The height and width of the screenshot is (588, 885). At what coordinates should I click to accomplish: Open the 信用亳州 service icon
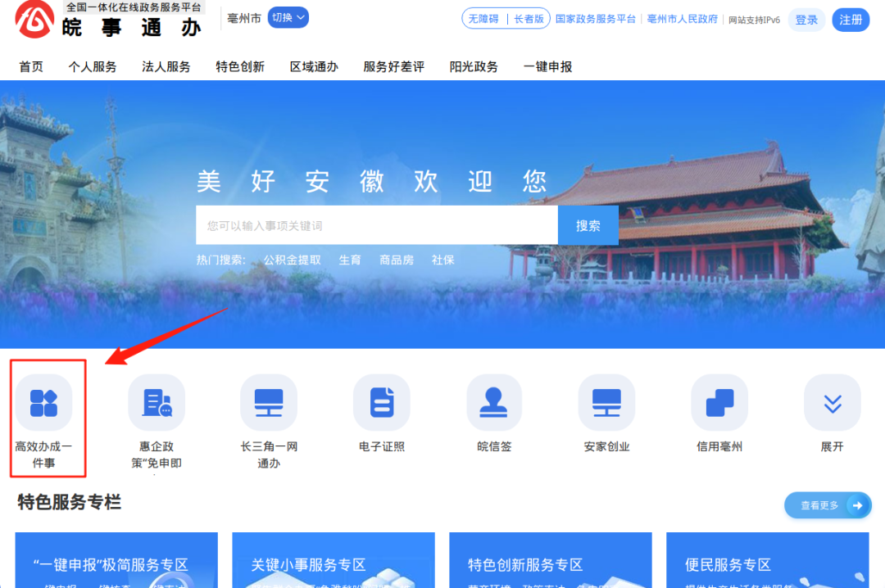pos(719,402)
